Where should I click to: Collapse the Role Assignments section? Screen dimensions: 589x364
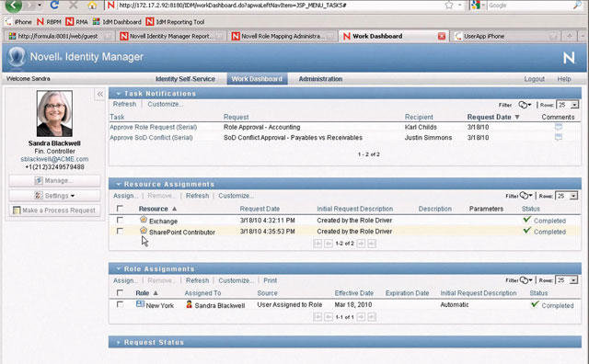(119, 269)
